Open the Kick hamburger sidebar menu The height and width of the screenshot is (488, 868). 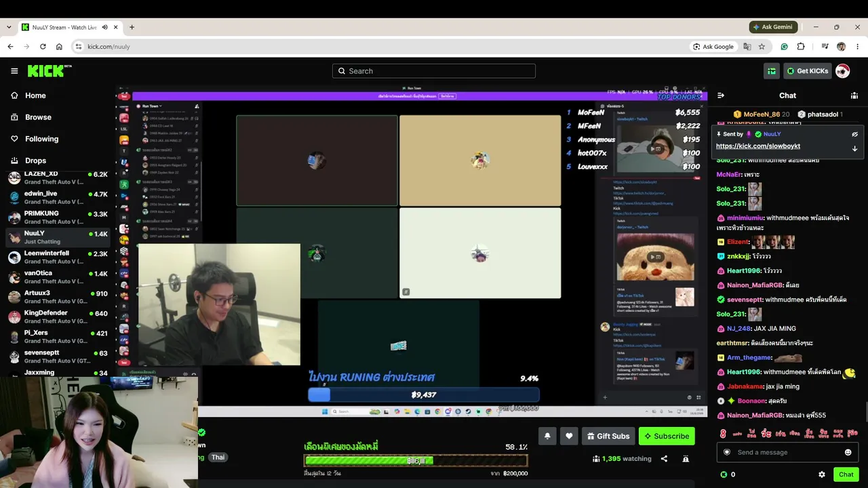click(14, 71)
